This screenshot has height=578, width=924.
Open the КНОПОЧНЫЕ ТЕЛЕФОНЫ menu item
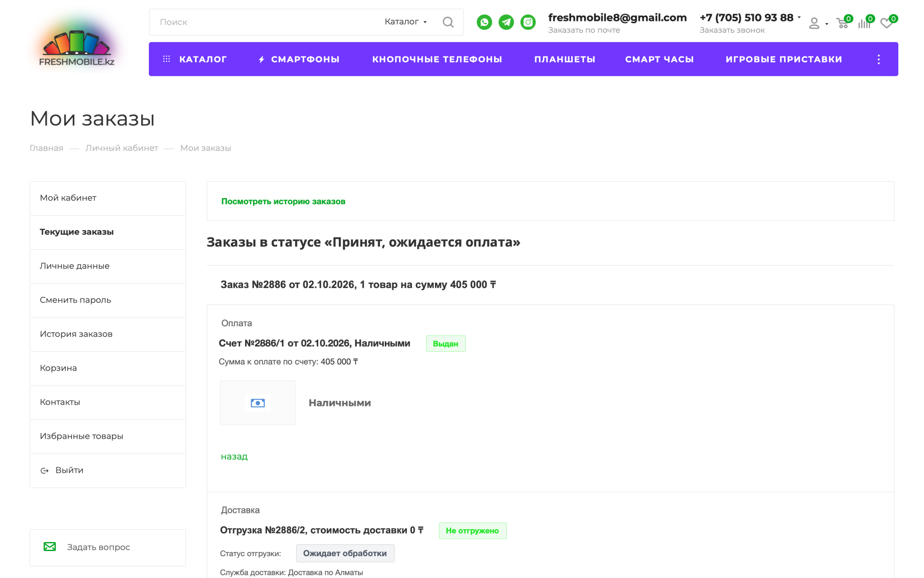[437, 59]
